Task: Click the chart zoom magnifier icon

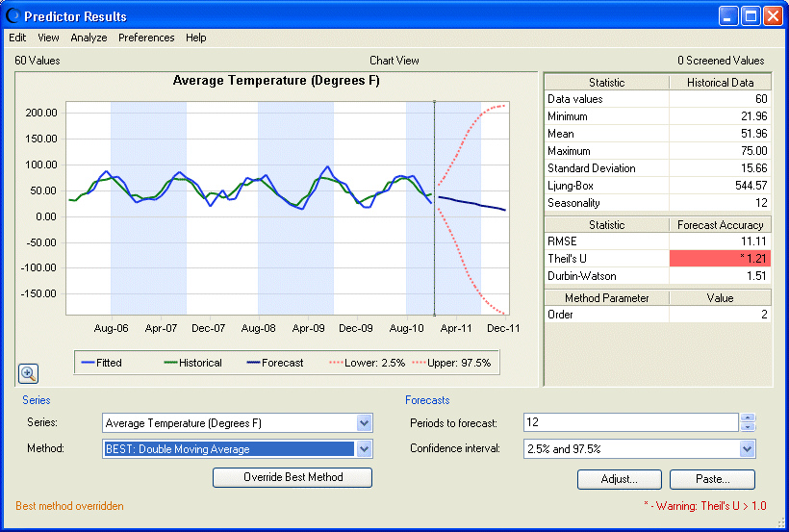Action: (28, 373)
